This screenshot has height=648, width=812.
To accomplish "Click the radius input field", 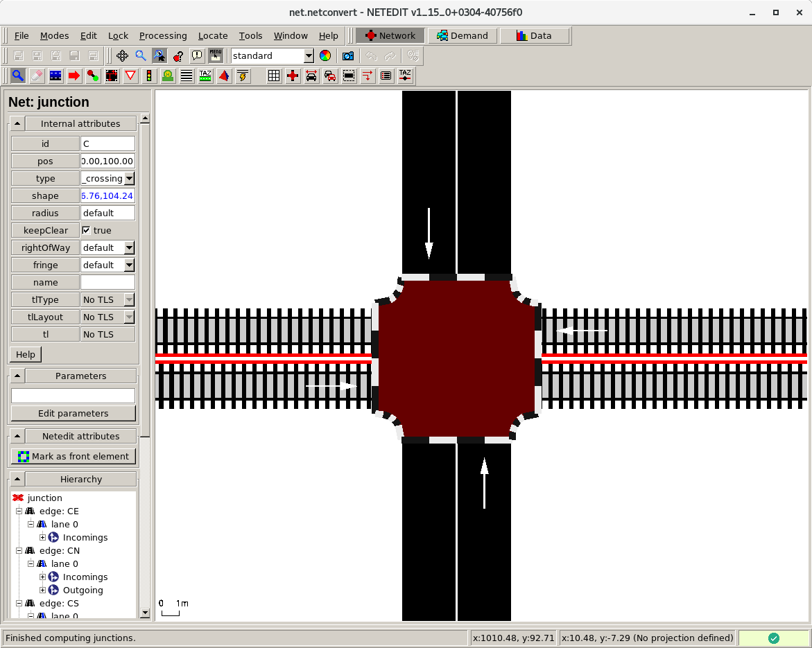I will tap(107, 213).
